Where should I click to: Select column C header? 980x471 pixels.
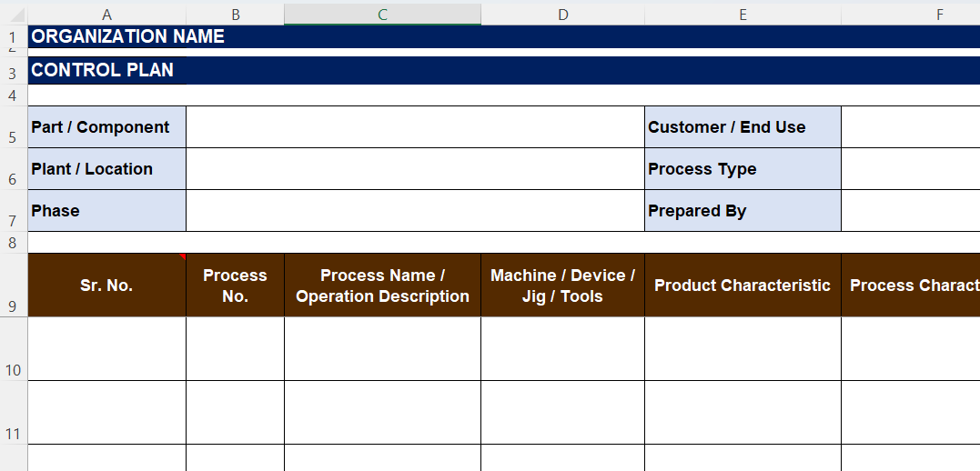(x=382, y=15)
